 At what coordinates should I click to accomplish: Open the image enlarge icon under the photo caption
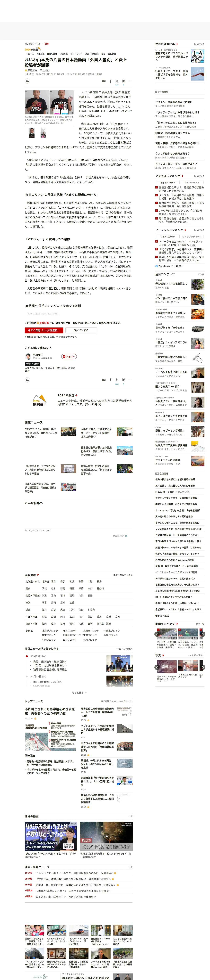tap(62, 123)
